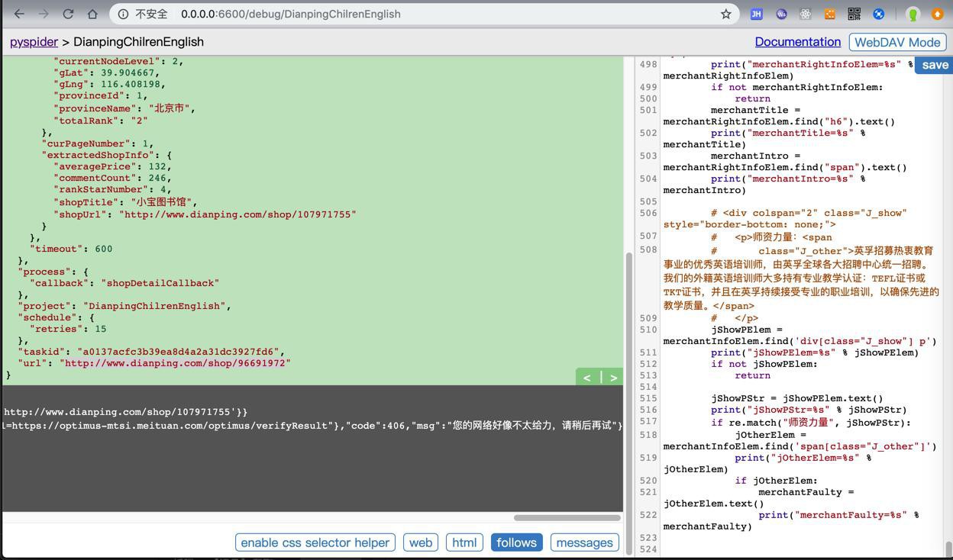
Task: Click the timeout value 600
Action: pyautogui.click(x=104, y=249)
